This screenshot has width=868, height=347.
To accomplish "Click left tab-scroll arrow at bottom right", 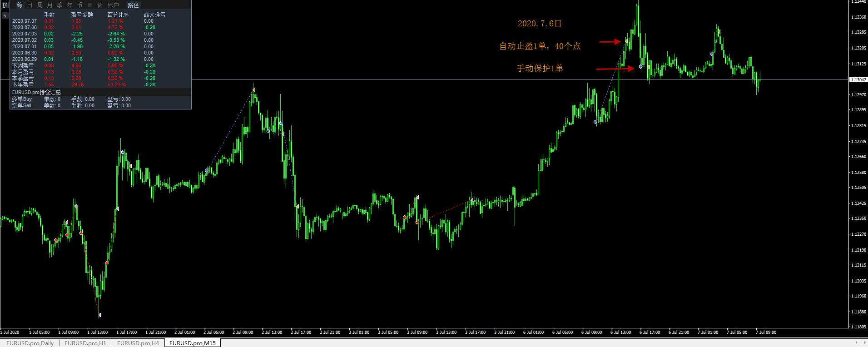I will tap(856, 342).
